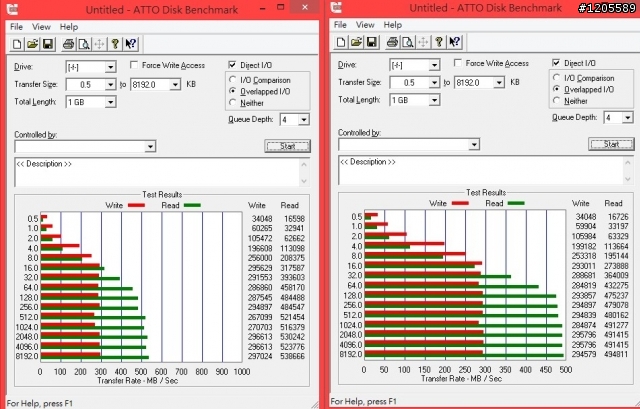Click red Write legend swatch, right window
The height and width of the screenshot is (409, 640).
tap(460, 203)
